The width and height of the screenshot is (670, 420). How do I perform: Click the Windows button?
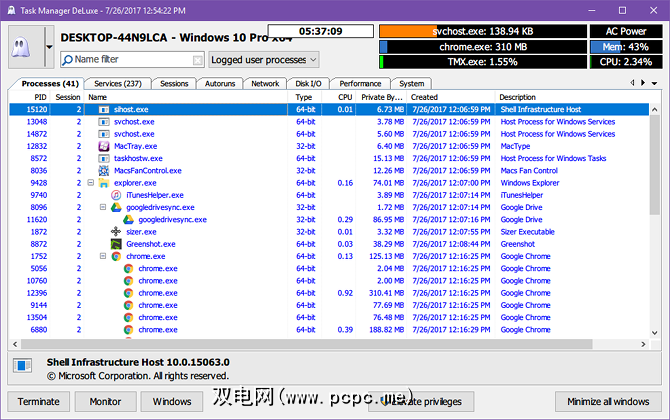click(x=172, y=402)
